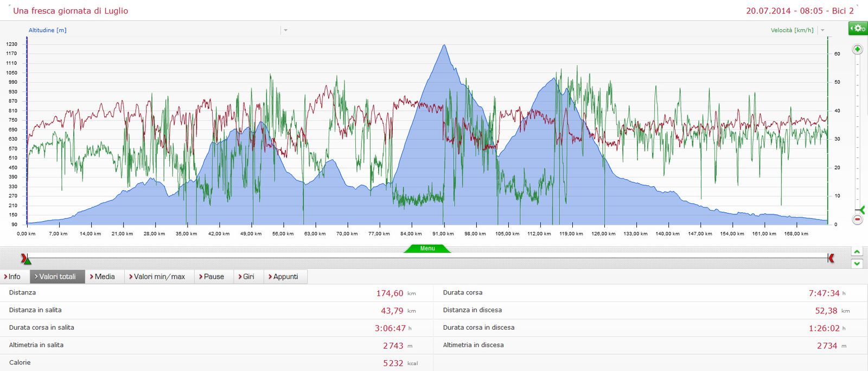The image size is (868, 371).
Task: Open the Velocità axis dropdown arrow
Action: coord(822,30)
